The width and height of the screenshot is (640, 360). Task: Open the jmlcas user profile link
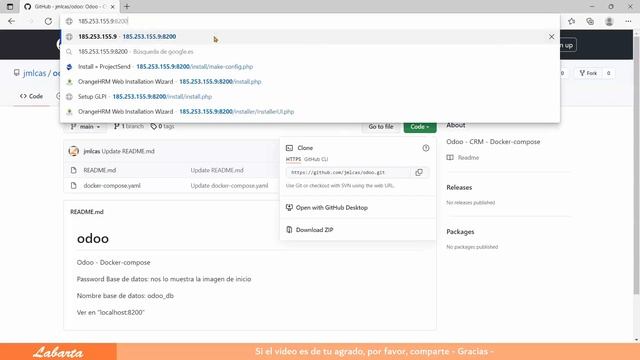point(35,73)
